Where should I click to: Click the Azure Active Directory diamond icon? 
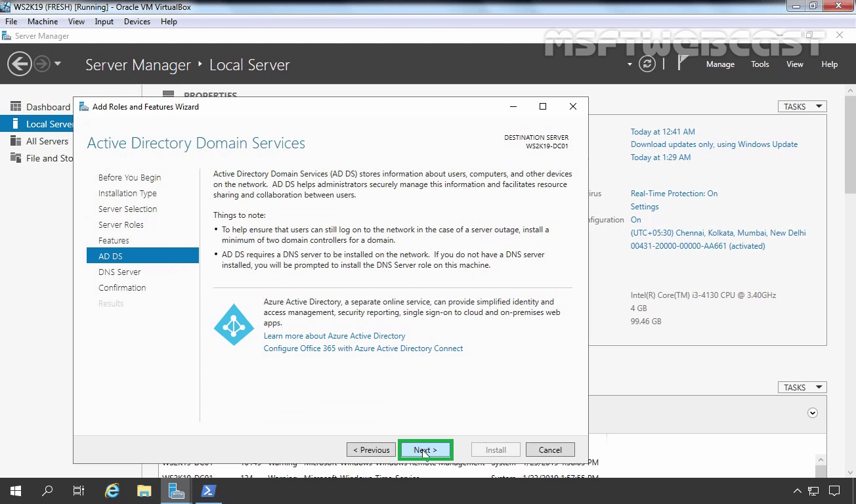pos(234,325)
